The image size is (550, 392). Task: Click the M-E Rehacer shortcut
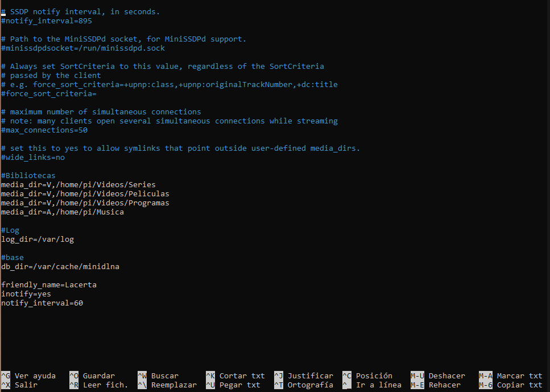(435, 385)
